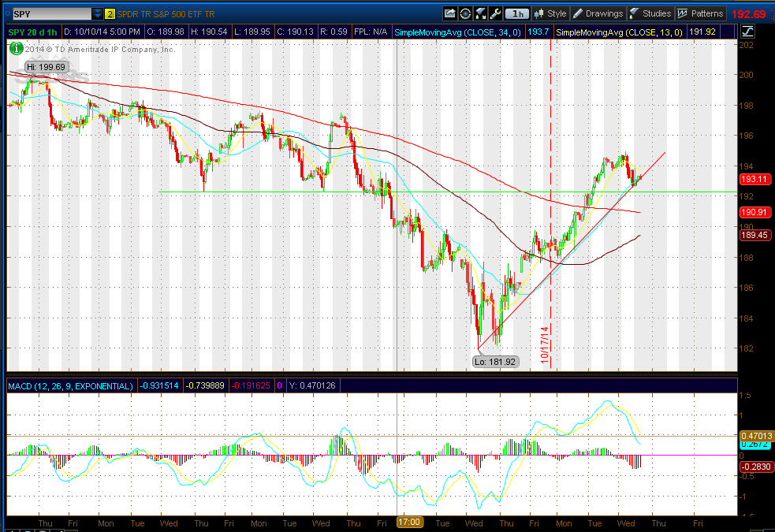Click the Lo: 181.92 price bubble
Screen dimensions: 775x532
pyautogui.click(x=495, y=362)
